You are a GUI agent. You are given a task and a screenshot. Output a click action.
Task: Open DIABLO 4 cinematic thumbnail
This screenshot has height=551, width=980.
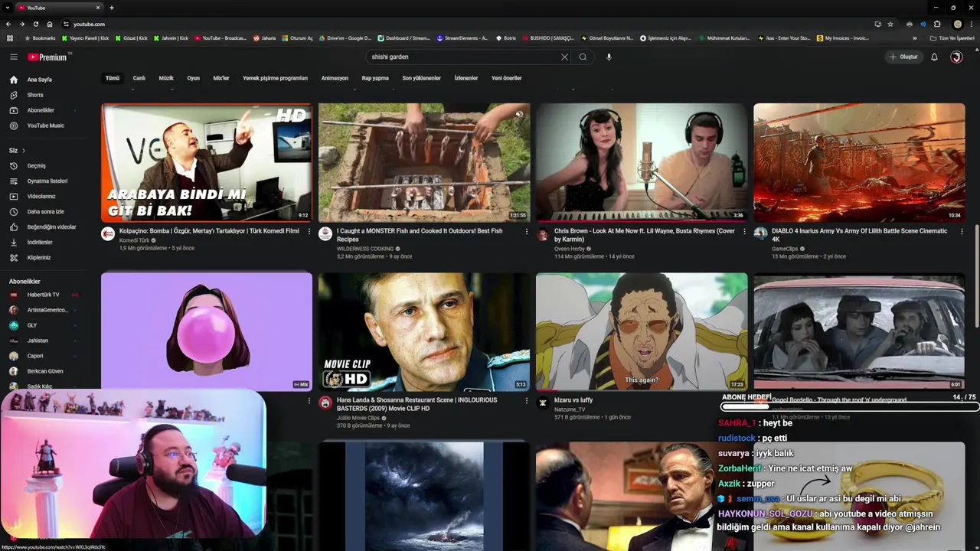coord(859,163)
